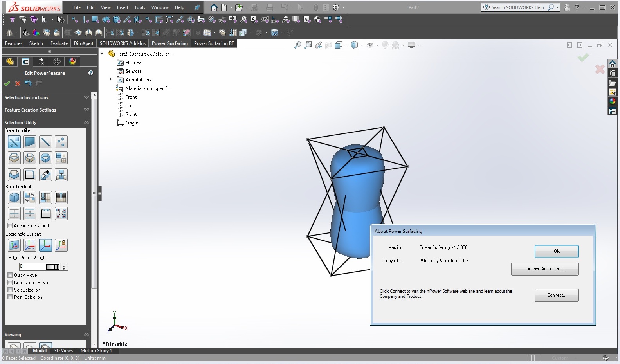620x364 pixels.
Task: Cancel Edit PowerFeature with red X
Action: click(x=18, y=83)
